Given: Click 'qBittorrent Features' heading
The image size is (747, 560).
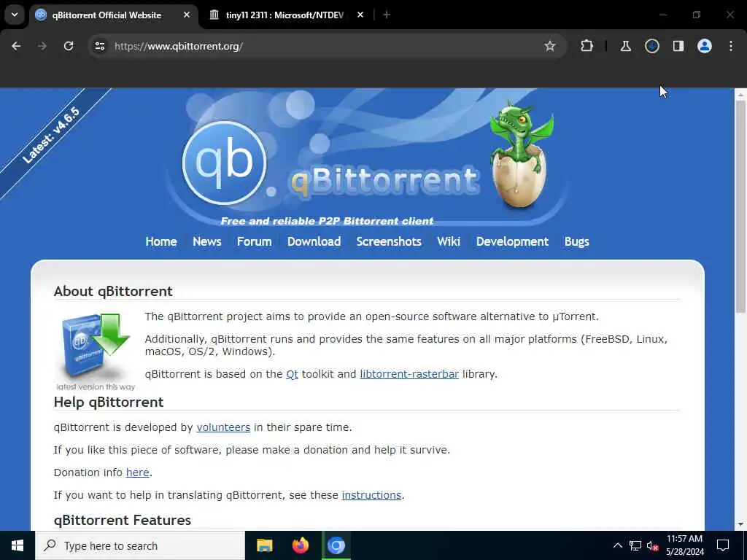Looking at the screenshot, I should tap(123, 521).
